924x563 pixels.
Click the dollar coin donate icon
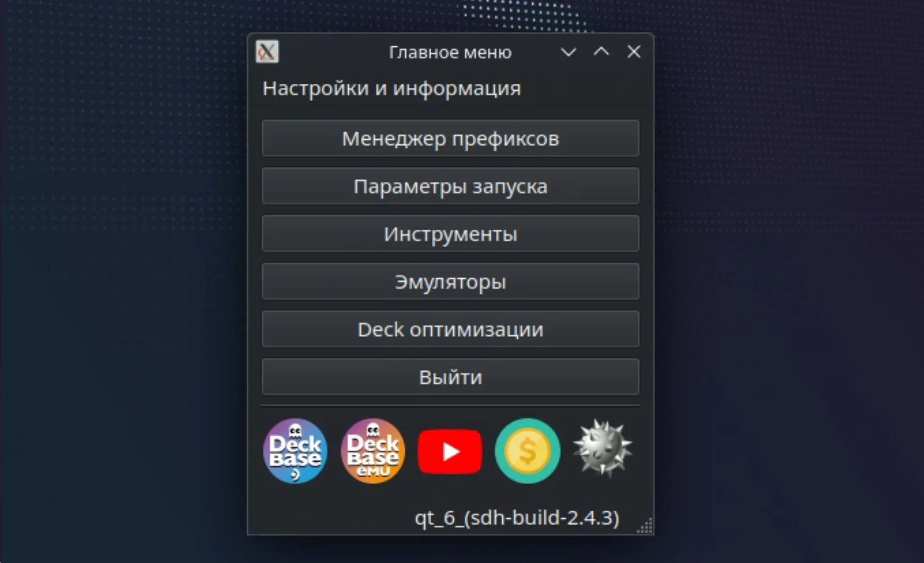point(527,451)
